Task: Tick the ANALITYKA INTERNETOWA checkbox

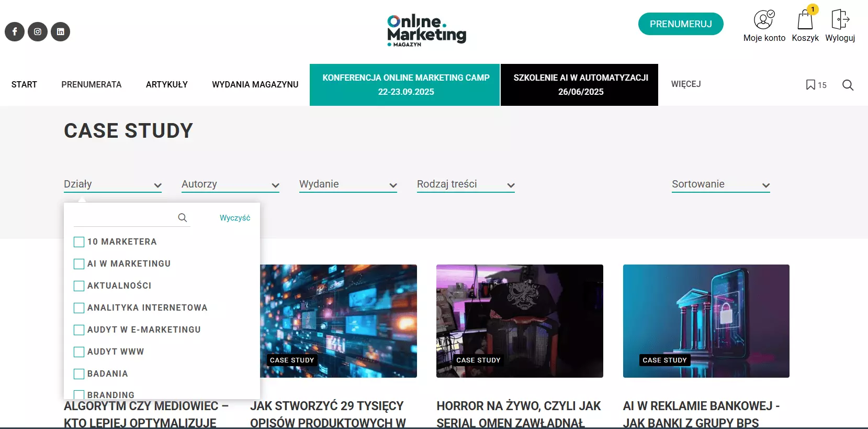Action: coord(79,308)
